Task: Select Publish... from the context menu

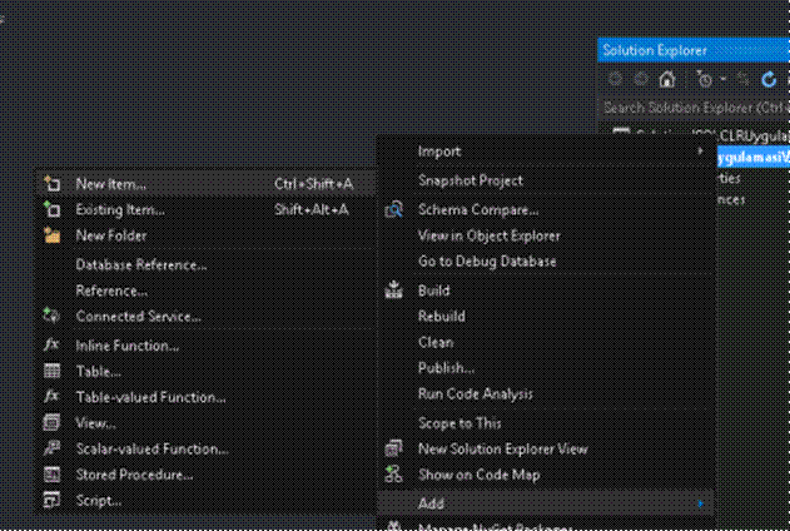Action: 446,368
